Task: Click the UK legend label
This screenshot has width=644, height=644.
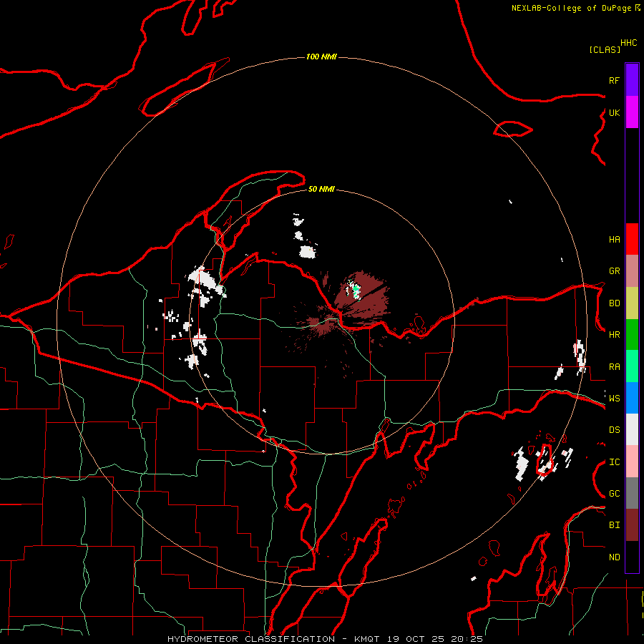Action: coord(614,112)
